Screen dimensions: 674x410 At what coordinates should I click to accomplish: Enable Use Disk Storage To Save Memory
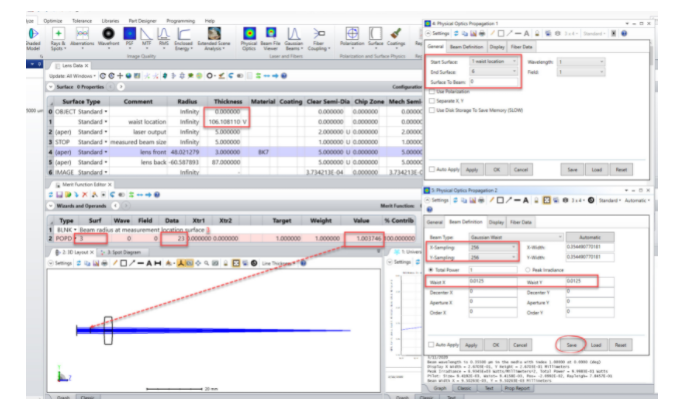click(x=432, y=110)
